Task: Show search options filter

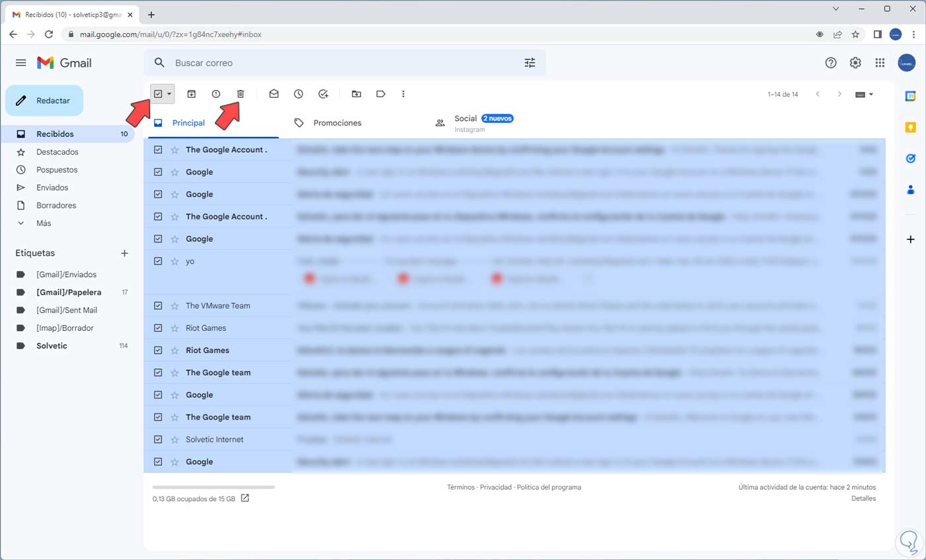Action: 530,63
